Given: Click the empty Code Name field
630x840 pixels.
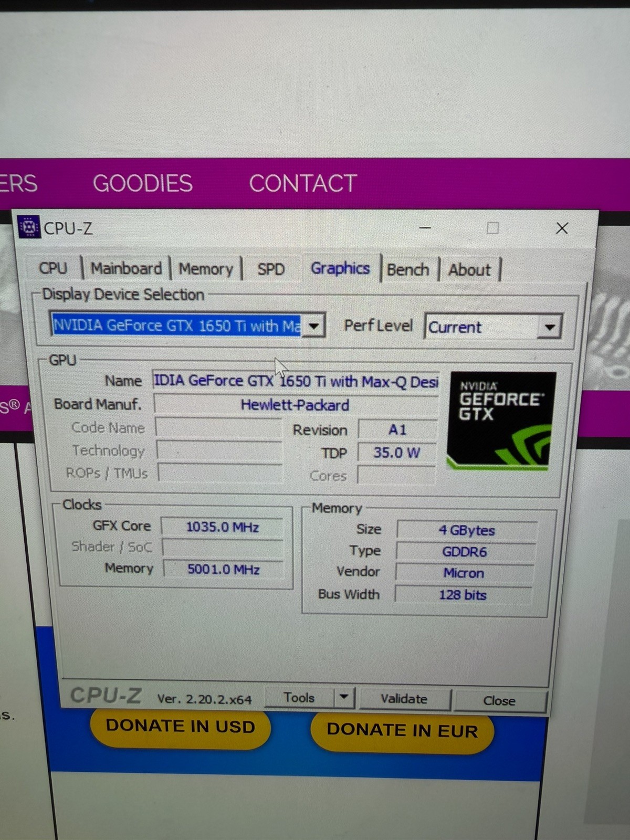Looking at the screenshot, I should [219, 428].
